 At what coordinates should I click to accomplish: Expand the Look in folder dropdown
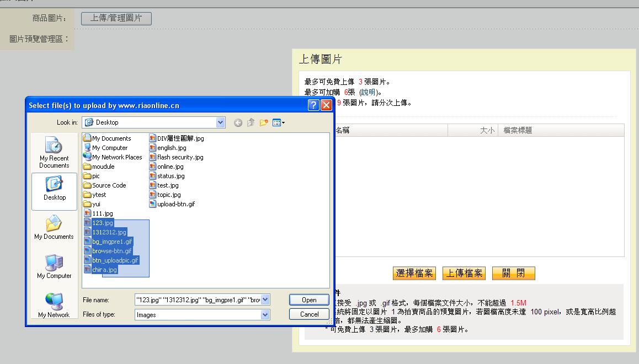coord(221,122)
